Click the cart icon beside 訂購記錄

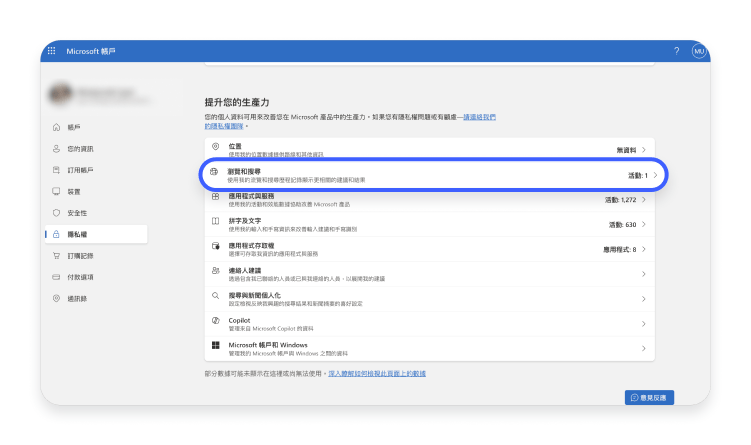click(x=57, y=256)
